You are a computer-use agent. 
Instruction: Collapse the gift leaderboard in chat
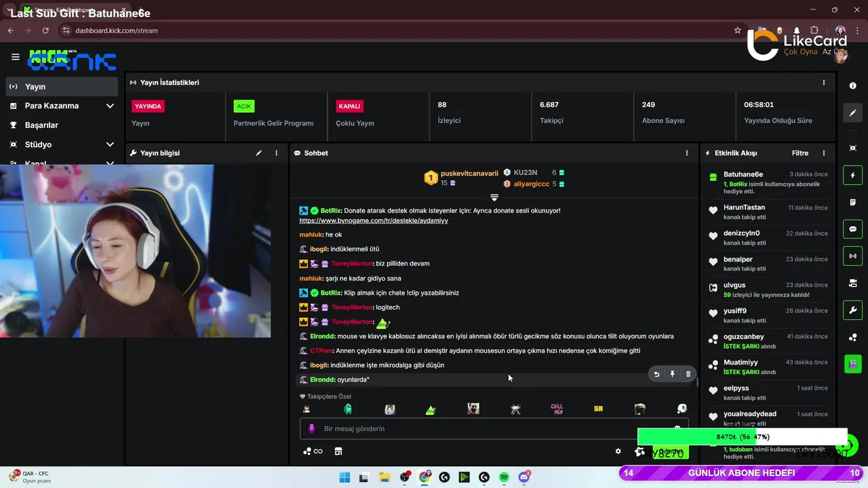click(494, 197)
